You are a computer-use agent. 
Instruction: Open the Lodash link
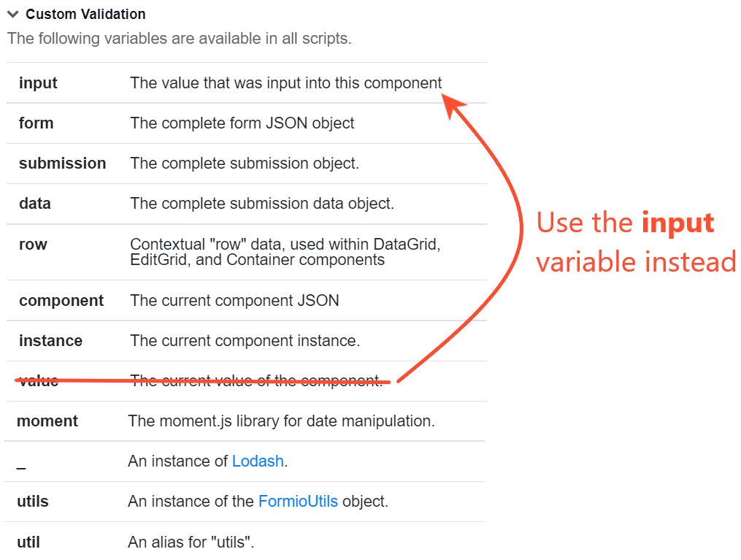[x=258, y=461]
